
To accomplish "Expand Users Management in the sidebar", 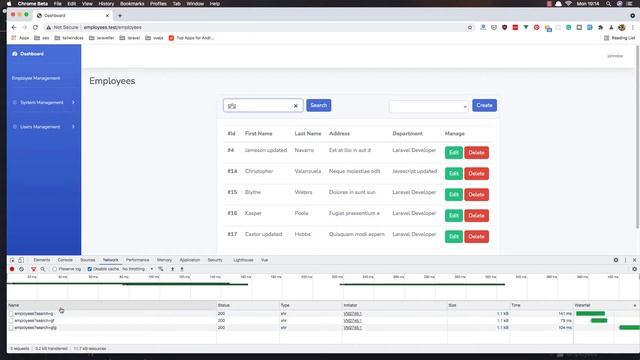I will [x=44, y=127].
